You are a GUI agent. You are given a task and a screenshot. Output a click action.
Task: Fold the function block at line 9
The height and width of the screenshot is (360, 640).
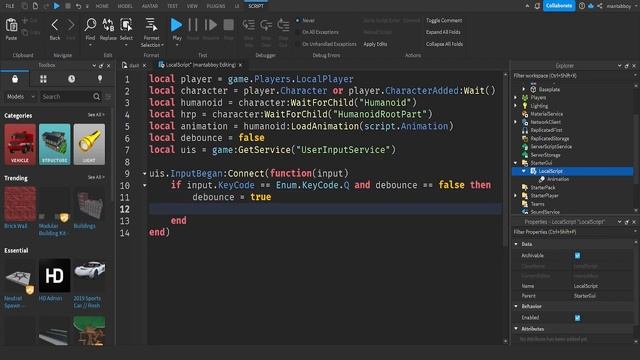144,173
